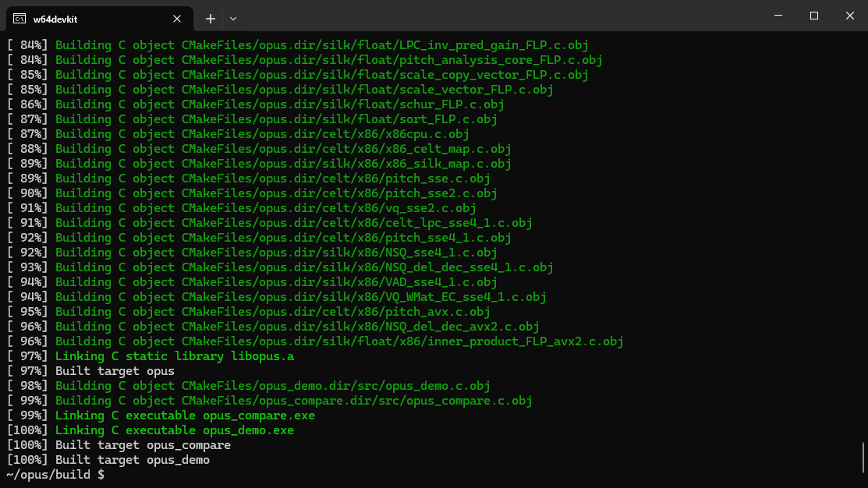Screen dimensions: 868x488
Task: Click the pitch_sse2.c.obj line
Action: (x=252, y=193)
